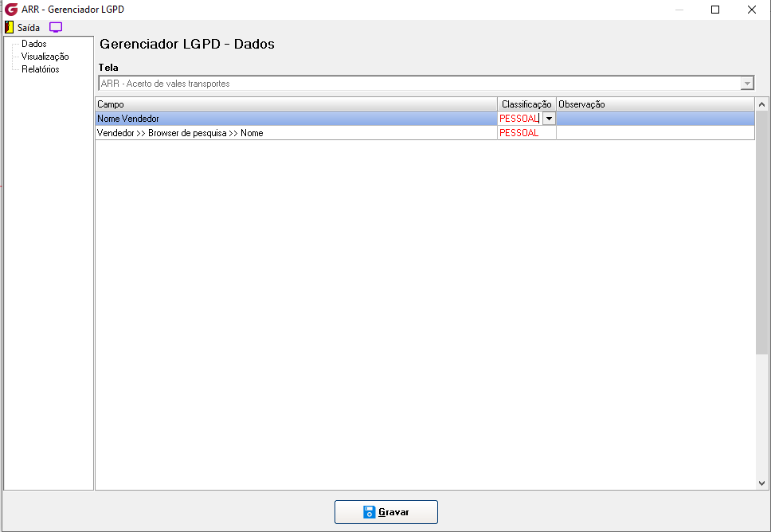Expand the Tela combo box arrow

tap(747, 83)
